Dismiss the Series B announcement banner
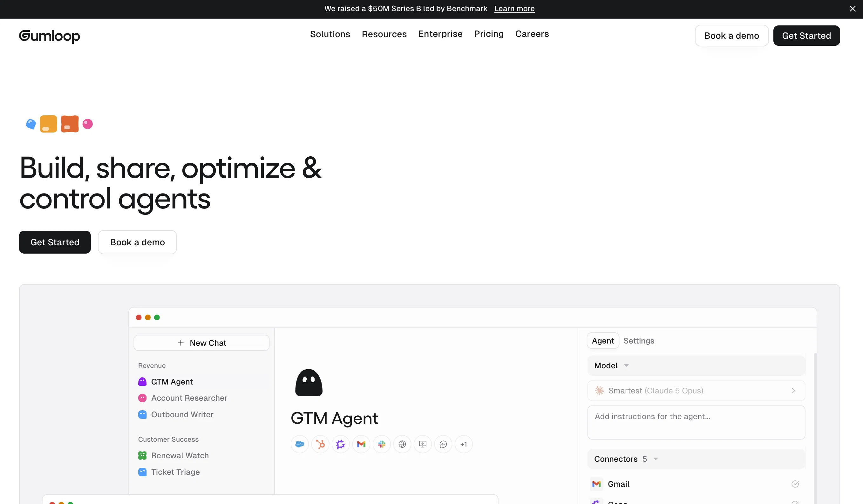This screenshot has width=863, height=504. coord(853,9)
